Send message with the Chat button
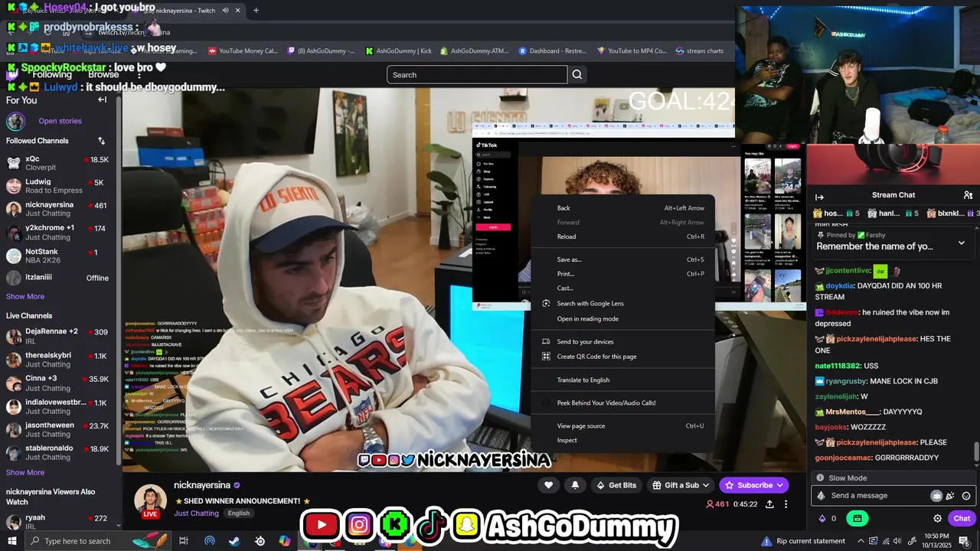The height and width of the screenshot is (551, 980). click(x=962, y=518)
